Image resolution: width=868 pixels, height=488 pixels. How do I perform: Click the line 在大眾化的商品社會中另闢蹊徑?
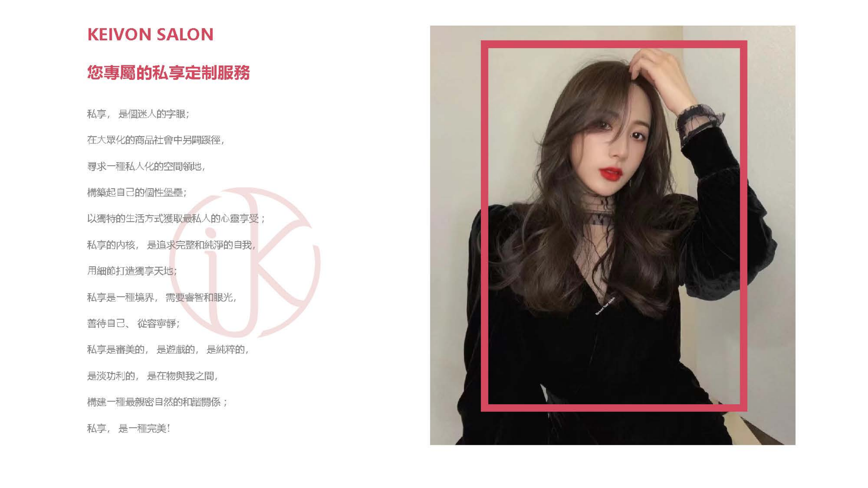(x=156, y=140)
